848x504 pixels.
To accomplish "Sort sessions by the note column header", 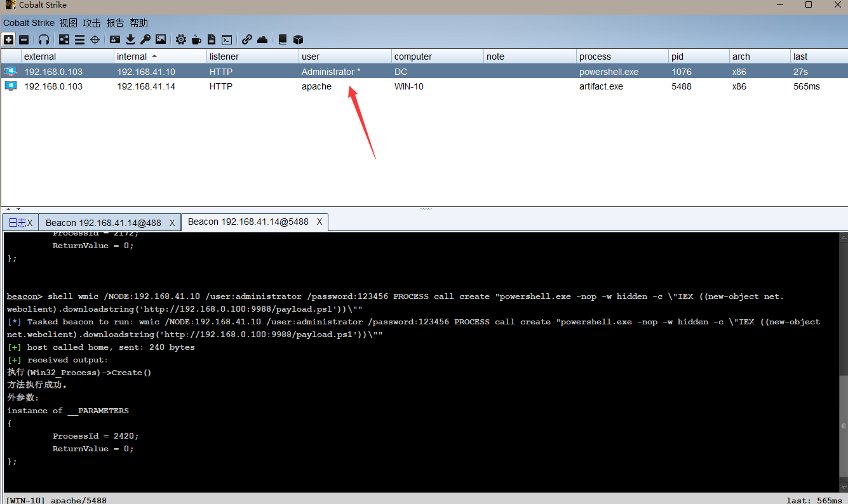I will tap(530, 56).
